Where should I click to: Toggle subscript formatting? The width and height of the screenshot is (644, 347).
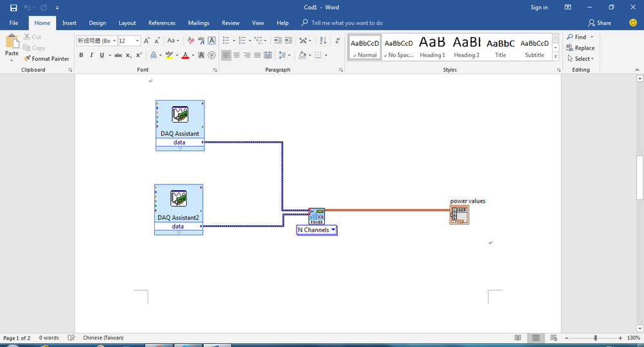[x=128, y=55]
